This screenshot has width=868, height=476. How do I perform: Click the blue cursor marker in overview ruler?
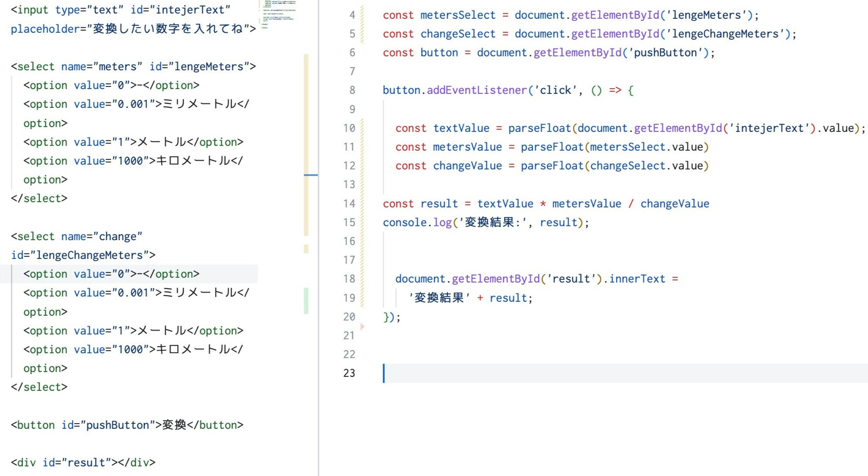point(310,175)
